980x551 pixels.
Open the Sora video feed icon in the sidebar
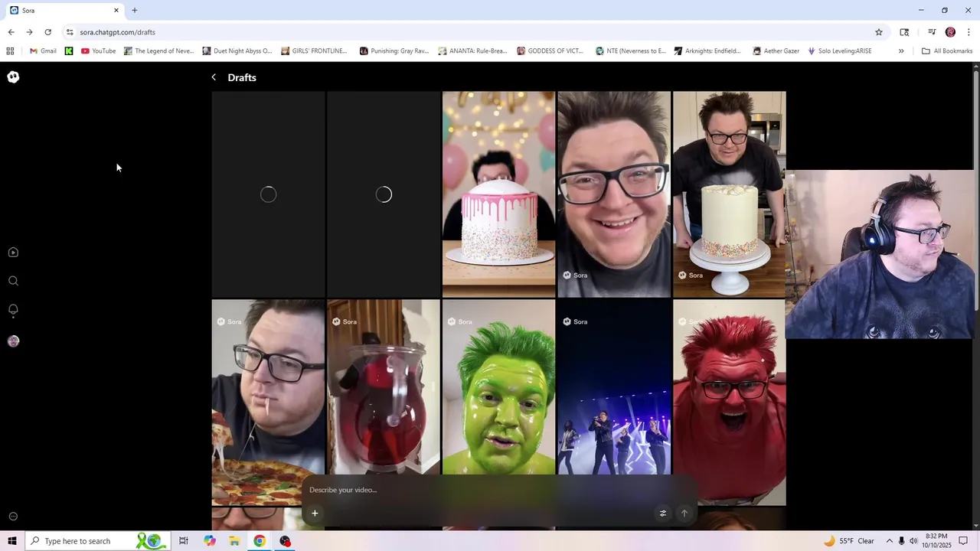[x=13, y=253]
